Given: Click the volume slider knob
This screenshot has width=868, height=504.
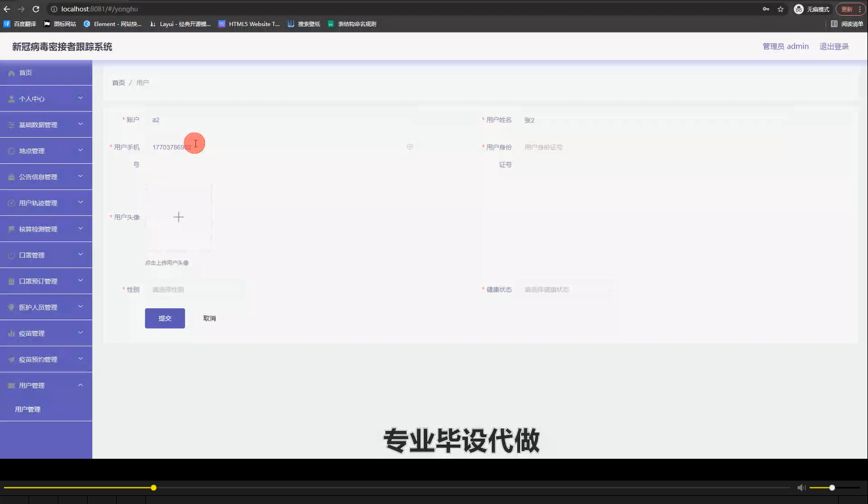Looking at the screenshot, I should pyautogui.click(x=832, y=487).
